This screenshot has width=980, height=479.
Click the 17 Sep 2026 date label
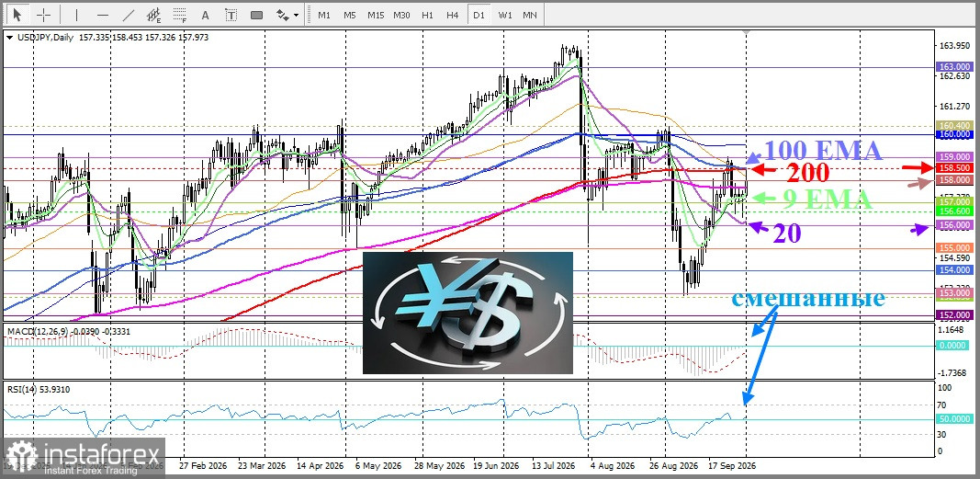click(x=732, y=466)
